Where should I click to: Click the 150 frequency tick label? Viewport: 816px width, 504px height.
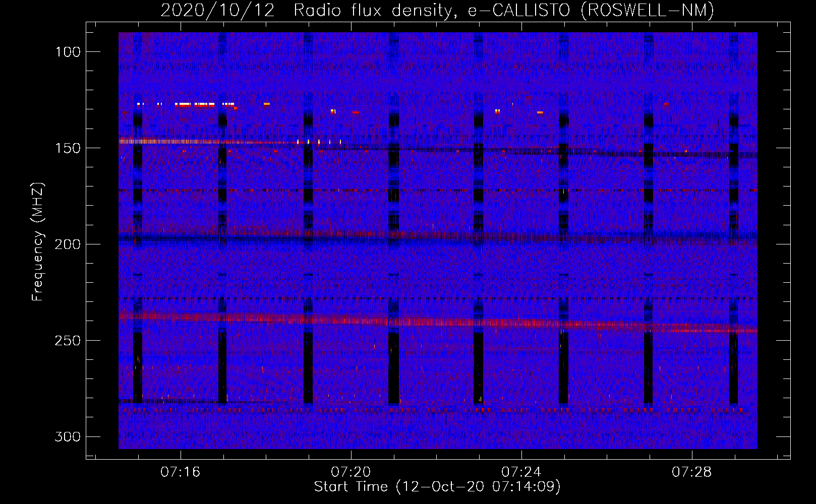click(x=67, y=148)
